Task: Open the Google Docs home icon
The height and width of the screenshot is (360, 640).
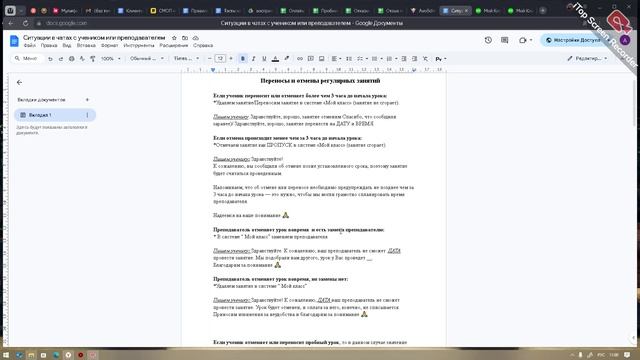Action: [14, 41]
